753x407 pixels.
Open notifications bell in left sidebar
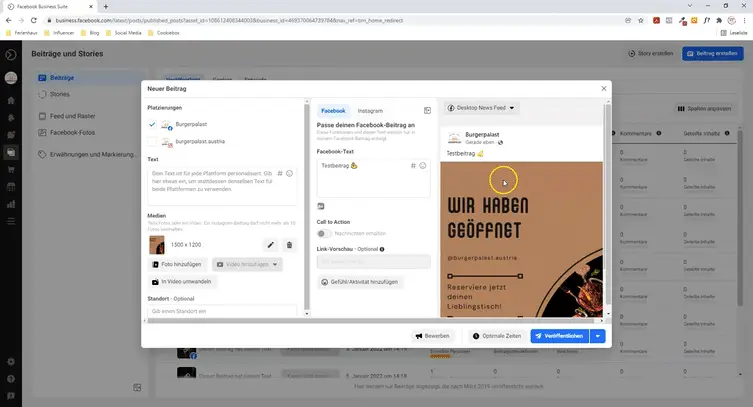[x=11, y=118]
